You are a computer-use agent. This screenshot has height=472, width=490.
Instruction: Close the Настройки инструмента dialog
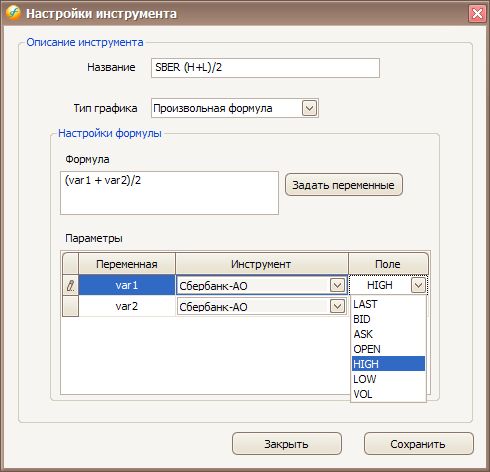click(477, 14)
